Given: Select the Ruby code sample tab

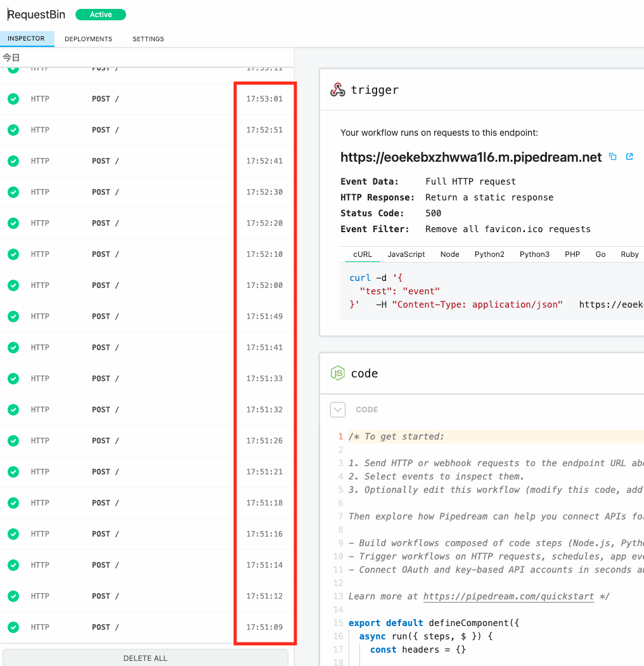Looking at the screenshot, I should (x=629, y=254).
